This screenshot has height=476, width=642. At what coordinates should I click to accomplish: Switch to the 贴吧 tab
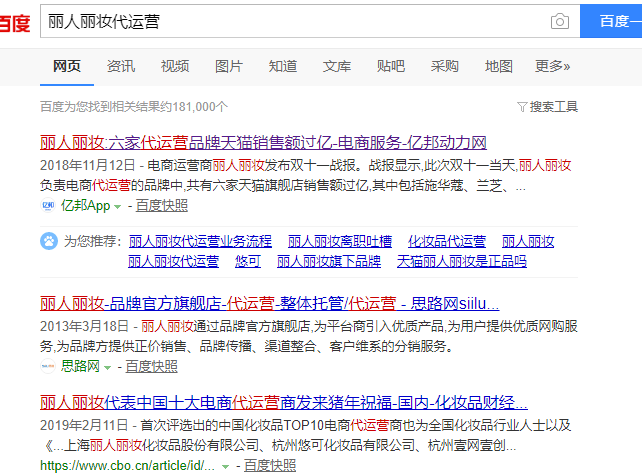(391, 66)
